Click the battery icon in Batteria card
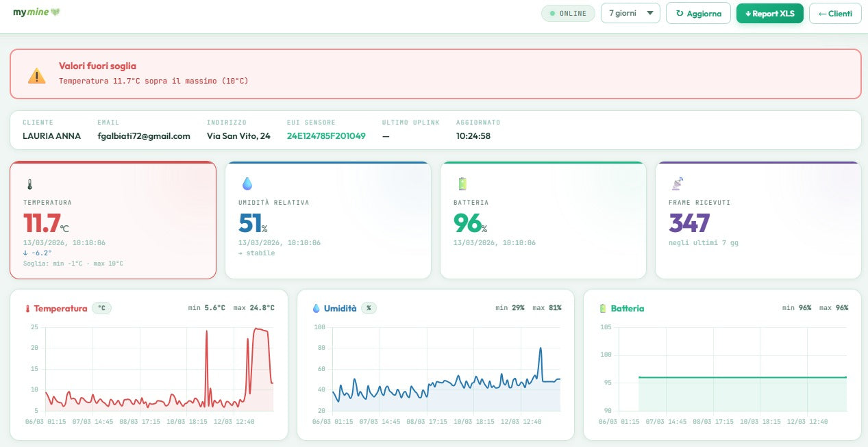Image resolution: width=868 pixels, height=447 pixels. pyautogui.click(x=462, y=183)
